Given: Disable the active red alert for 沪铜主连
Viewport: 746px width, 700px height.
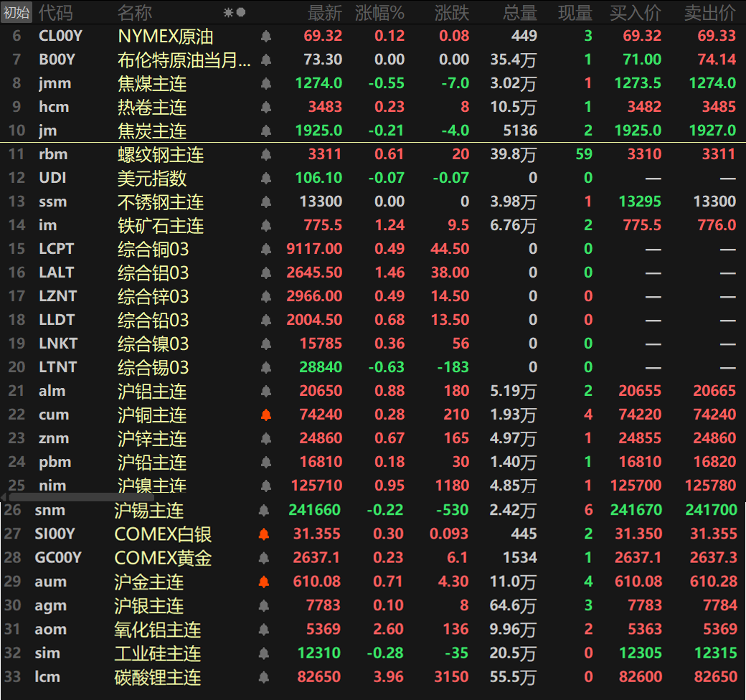Looking at the screenshot, I should [x=265, y=415].
